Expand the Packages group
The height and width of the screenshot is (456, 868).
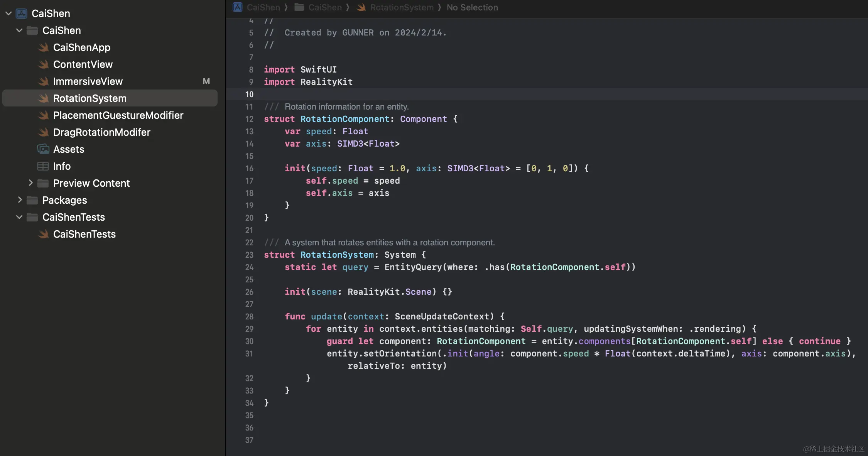[20, 200]
